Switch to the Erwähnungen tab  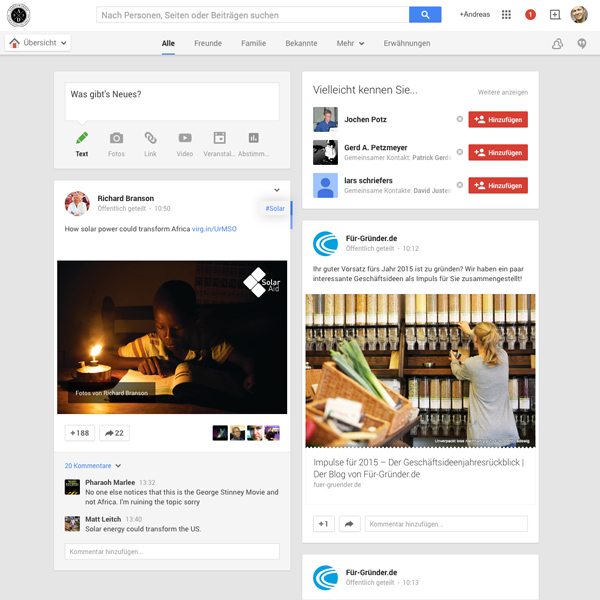[x=407, y=44]
